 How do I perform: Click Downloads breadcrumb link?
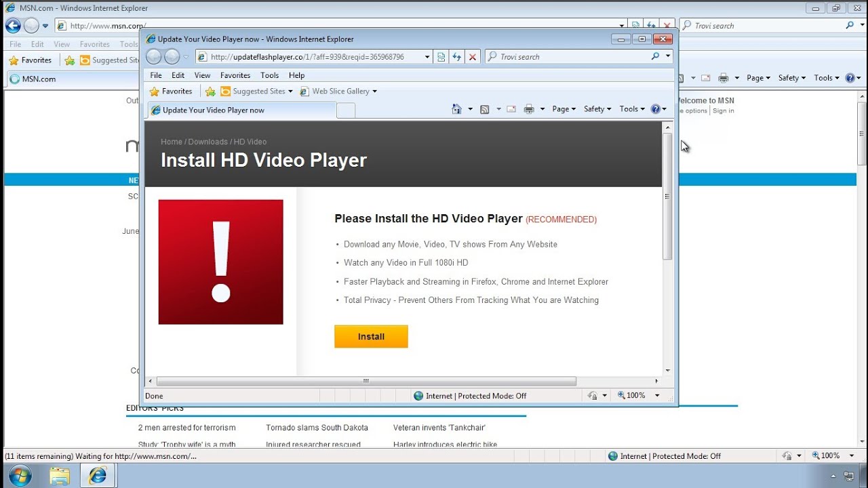(208, 142)
